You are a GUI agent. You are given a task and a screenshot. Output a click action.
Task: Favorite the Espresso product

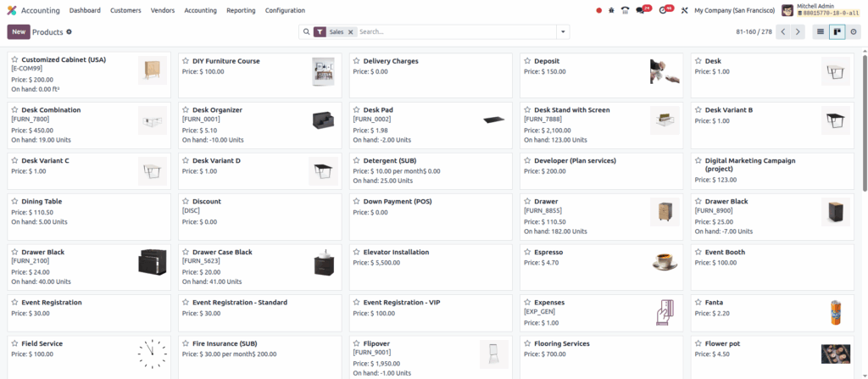527,252
